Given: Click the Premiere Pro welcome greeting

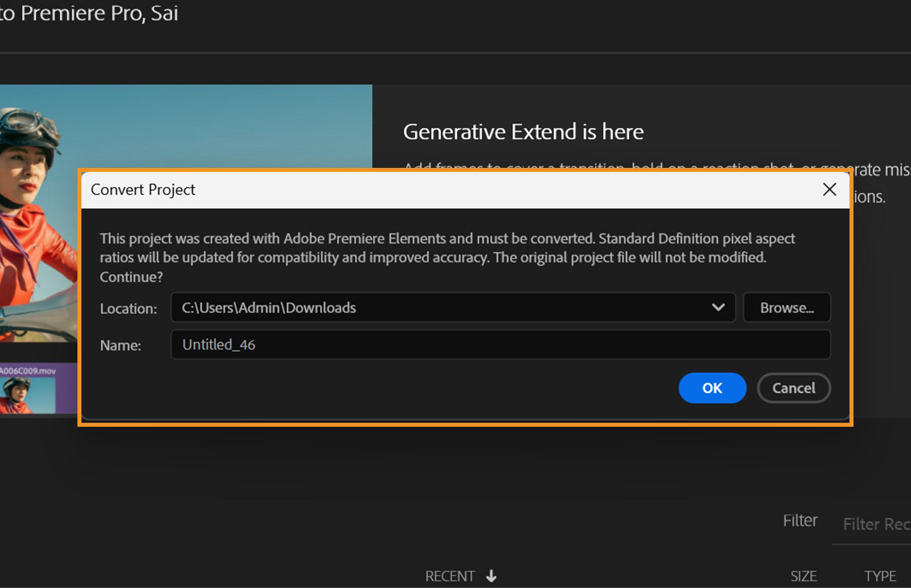Looking at the screenshot, I should pos(89,14).
